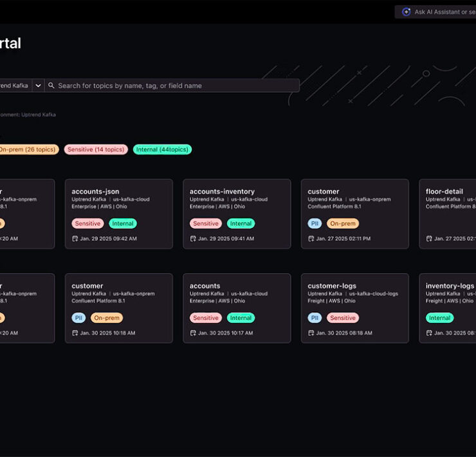Click On-prem tag on Jan. 27 customer card
476x457 pixels.
point(343,223)
